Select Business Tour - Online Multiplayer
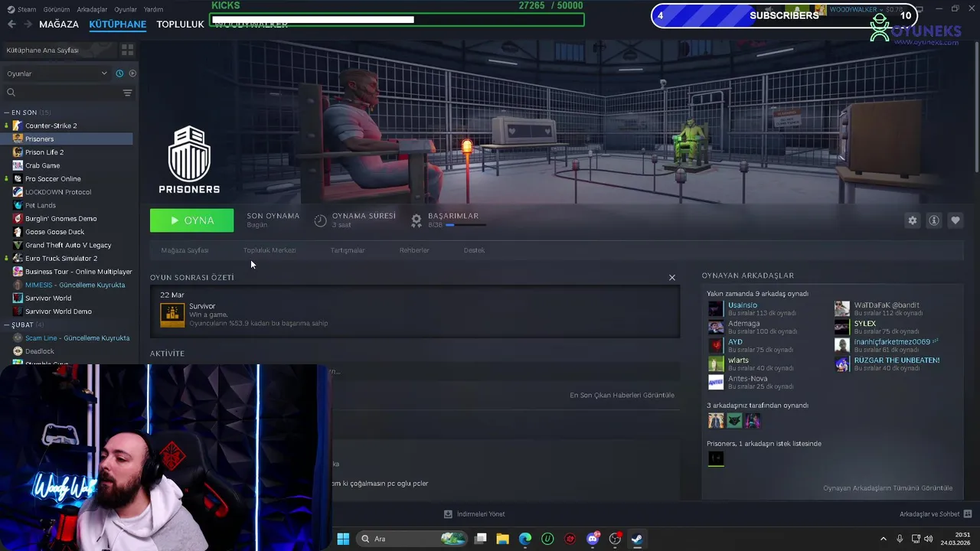 click(78, 272)
